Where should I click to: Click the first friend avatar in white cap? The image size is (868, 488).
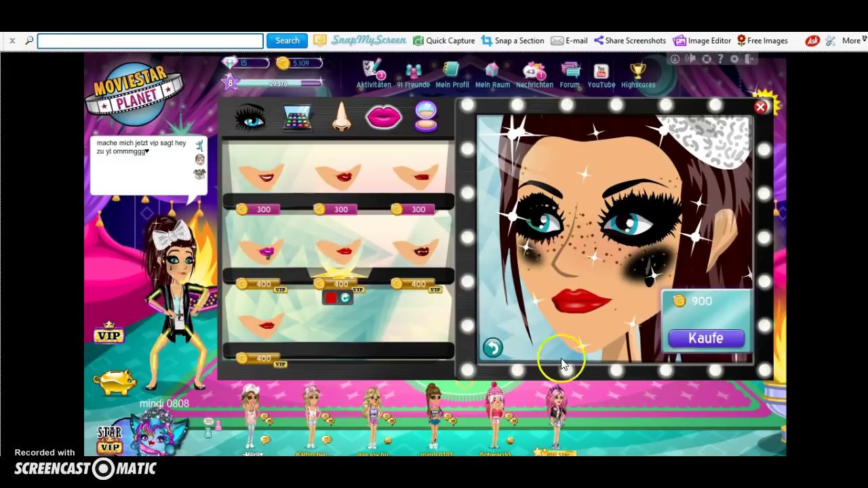pyautogui.click(x=252, y=416)
